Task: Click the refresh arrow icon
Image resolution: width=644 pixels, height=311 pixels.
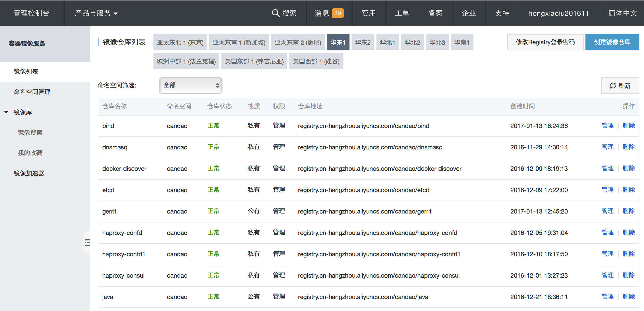Action: [613, 86]
